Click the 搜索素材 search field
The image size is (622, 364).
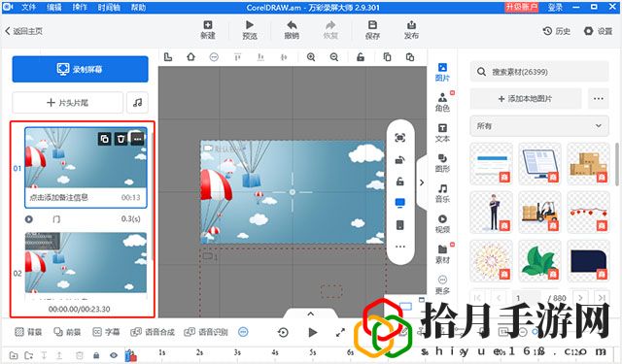point(539,72)
